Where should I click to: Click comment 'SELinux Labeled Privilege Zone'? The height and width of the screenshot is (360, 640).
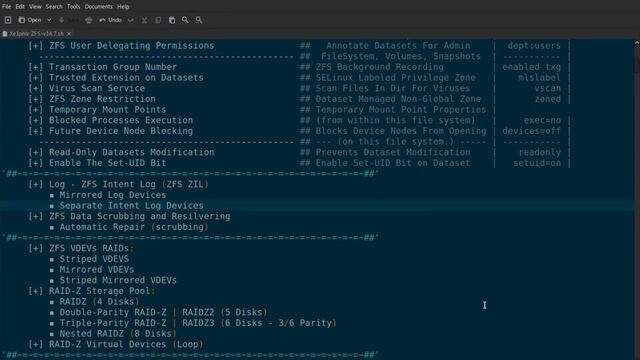coord(396,77)
